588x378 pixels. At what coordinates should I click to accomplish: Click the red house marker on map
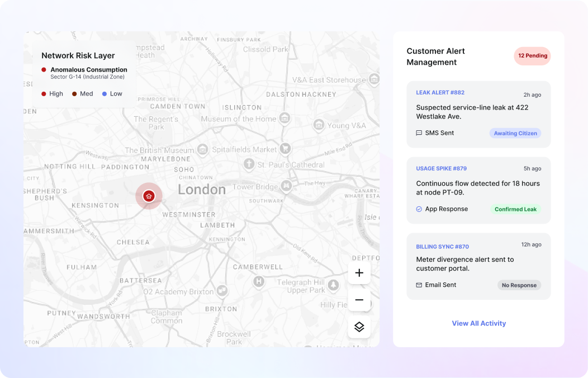149,196
